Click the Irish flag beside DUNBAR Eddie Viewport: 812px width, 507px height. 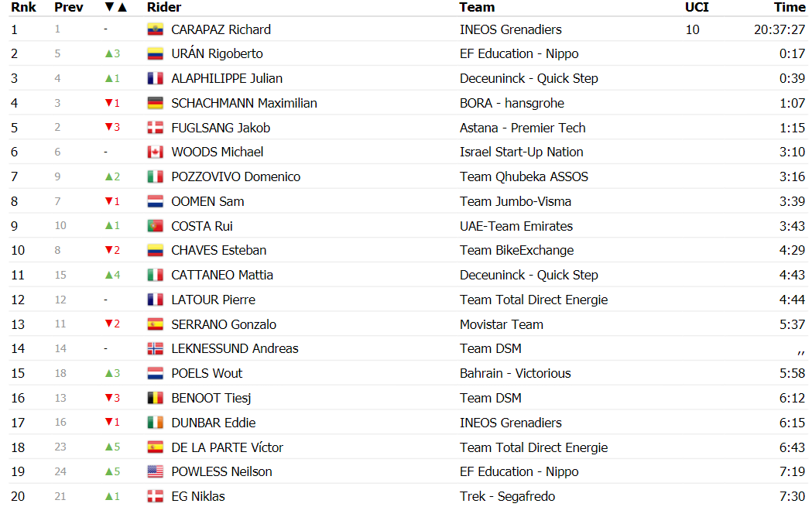tap(156, 423)
